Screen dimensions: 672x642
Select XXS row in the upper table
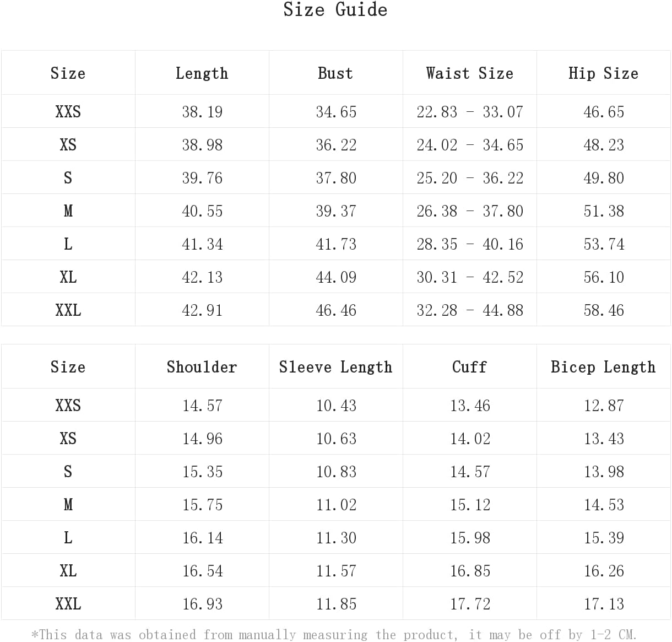tap(335, 111)
